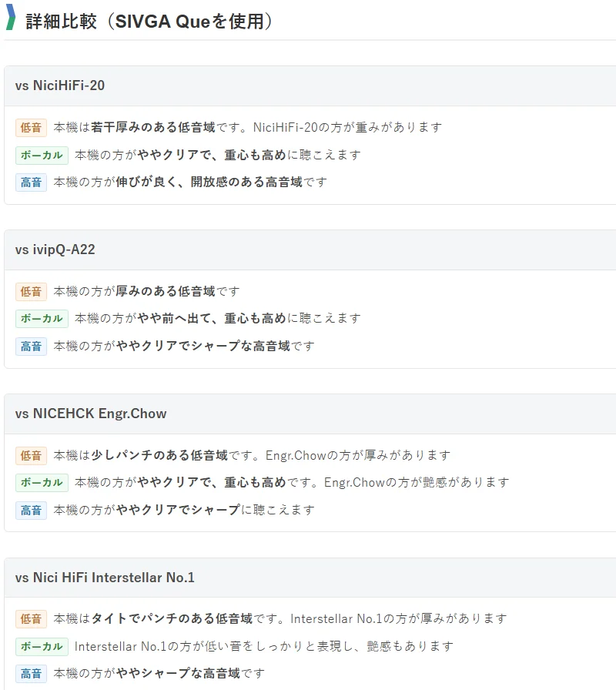Viewport: 616px width, 690px height.
Task: Click the sentence "本機の方がややクリアで、重心も高めに聴こえます"
Action: coord(218,155)
